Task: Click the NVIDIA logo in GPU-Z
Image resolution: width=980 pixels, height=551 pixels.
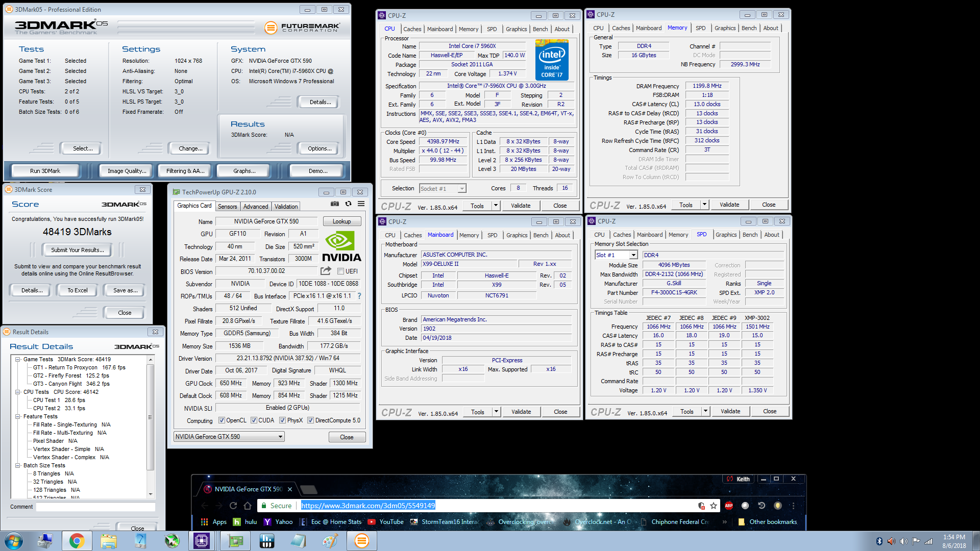Action: [341, 247]
